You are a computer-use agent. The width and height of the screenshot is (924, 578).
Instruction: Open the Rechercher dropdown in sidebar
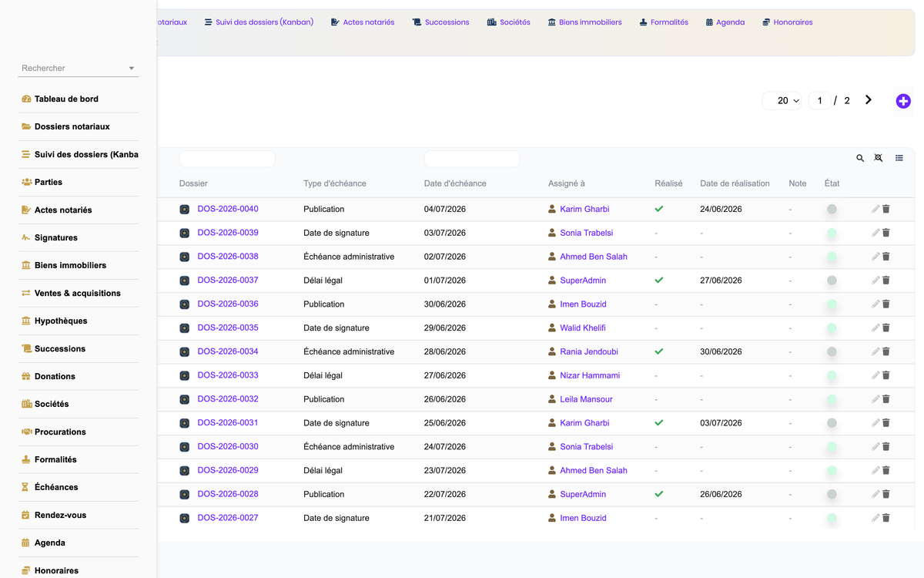click(x=78, y=68)
